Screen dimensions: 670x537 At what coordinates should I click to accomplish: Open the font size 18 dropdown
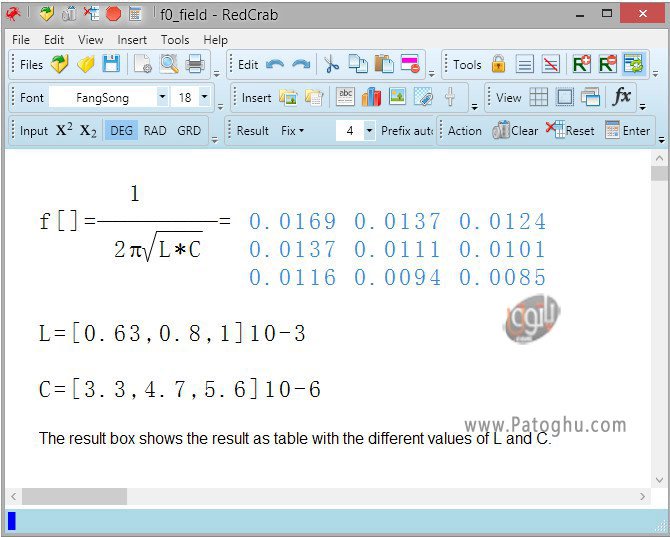(x=204, y=97)
